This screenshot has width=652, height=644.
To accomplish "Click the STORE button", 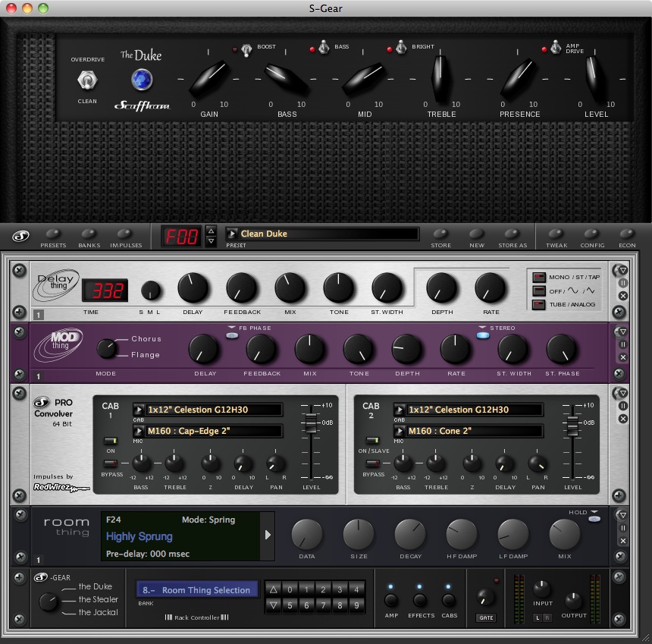I will click(x=440, y=234).
